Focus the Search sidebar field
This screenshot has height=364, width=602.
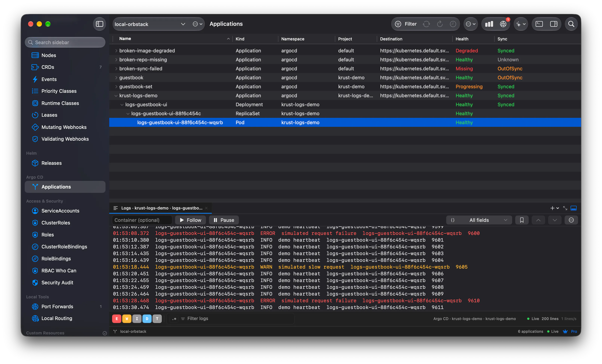tap(65, 42)
